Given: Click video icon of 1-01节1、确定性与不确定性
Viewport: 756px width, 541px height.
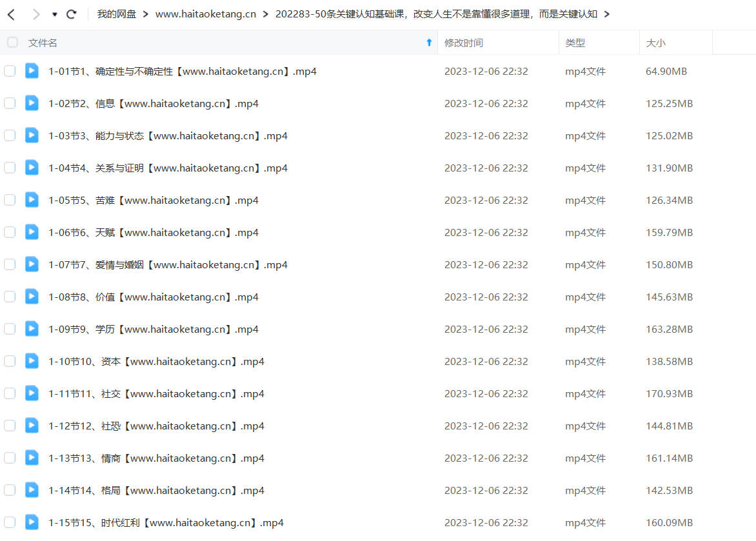Looking at the screenshot, I should point(32,71).
